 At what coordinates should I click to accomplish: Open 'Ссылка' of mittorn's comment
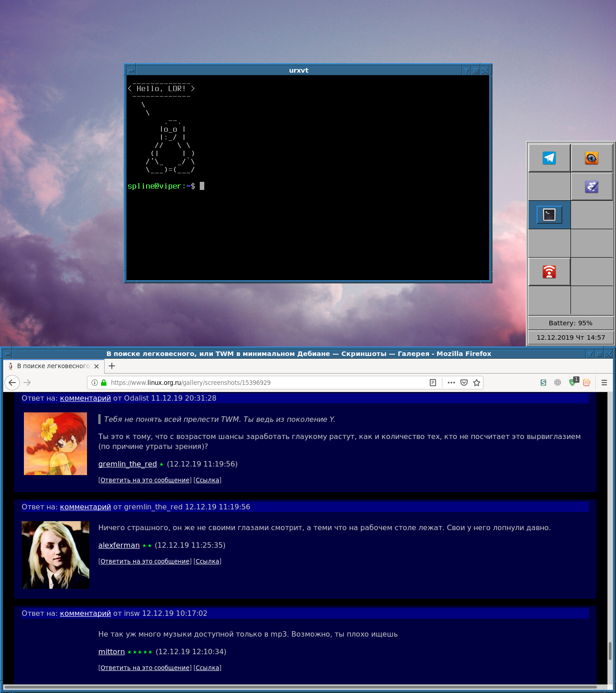click(207, 668)
